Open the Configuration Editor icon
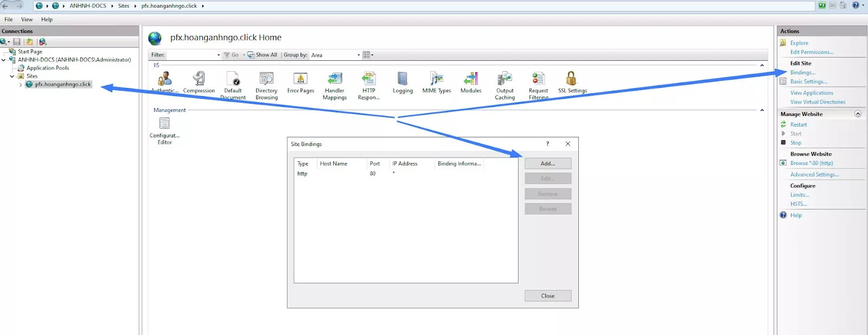The width and height of the screenshot is (868, 335). click(164, 124)
